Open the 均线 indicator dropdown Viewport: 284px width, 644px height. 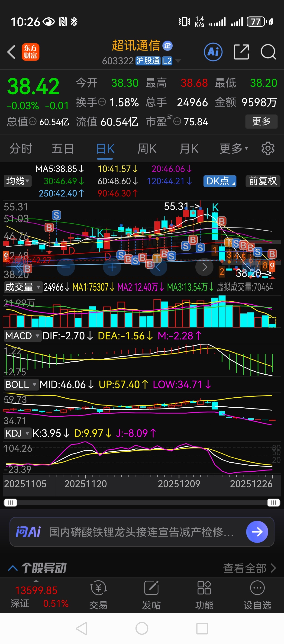point(17,181)
